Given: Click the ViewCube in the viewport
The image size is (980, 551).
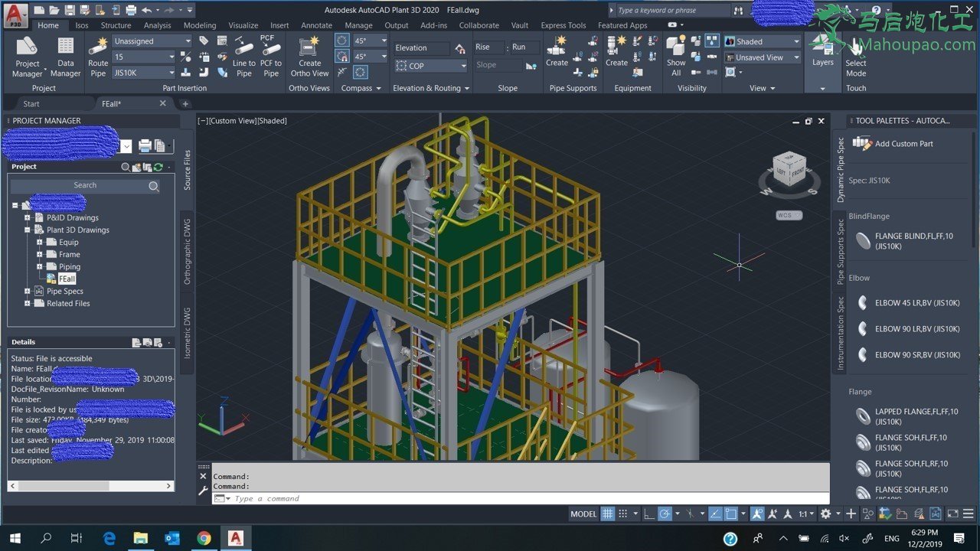Looking at the screenshot, I should click(x=789, y=168).
